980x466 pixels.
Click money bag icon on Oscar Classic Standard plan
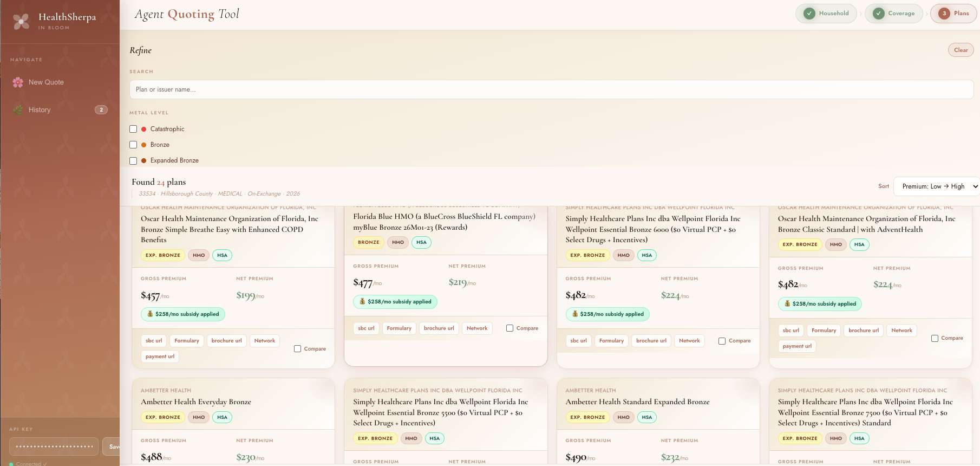[787, 303]
